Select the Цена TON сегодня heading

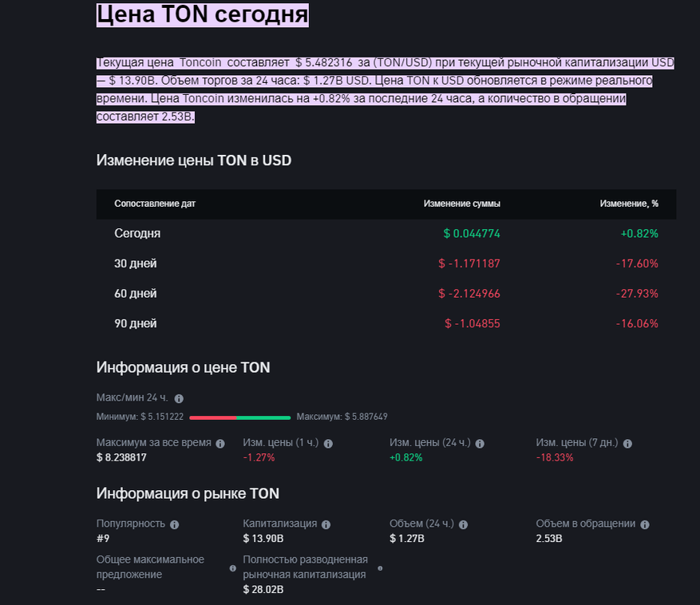[x=202, y=14]
